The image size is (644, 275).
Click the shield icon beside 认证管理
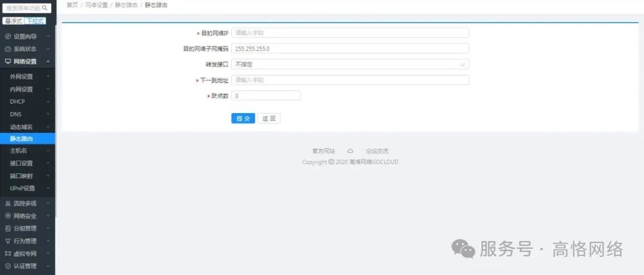pyautogui.click(x=8, y=266)
